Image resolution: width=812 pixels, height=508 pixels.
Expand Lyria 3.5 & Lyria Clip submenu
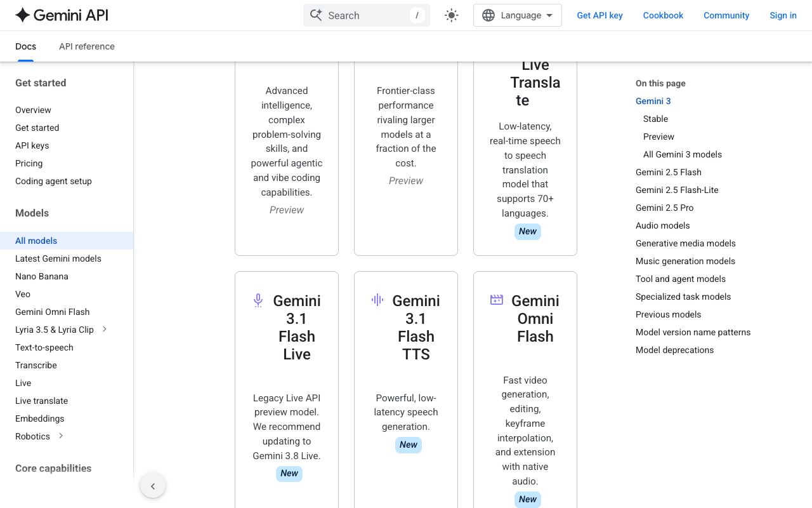(105, 329)
